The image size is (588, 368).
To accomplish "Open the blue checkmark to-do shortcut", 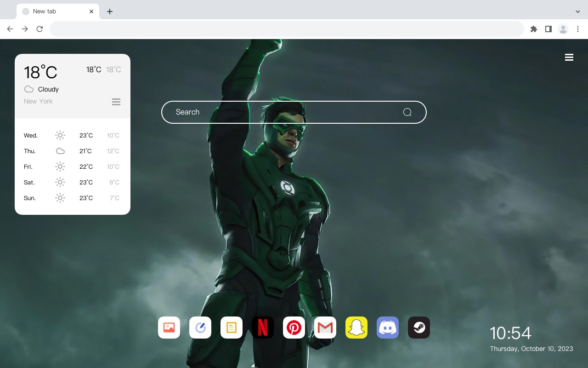I will pyautogui.click(x=200, y=328).
